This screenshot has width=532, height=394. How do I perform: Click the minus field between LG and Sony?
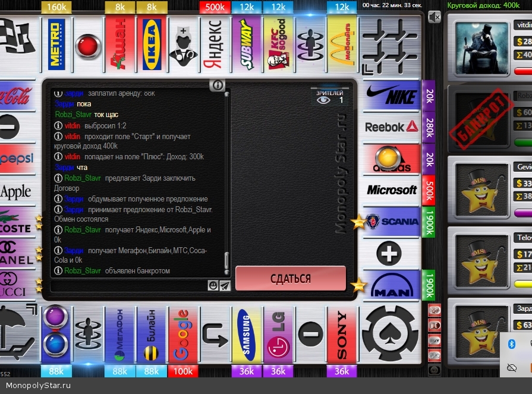tap(310, 335)
